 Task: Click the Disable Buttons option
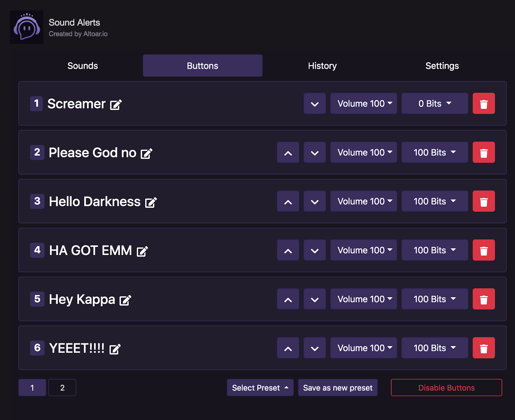point(446,388)
